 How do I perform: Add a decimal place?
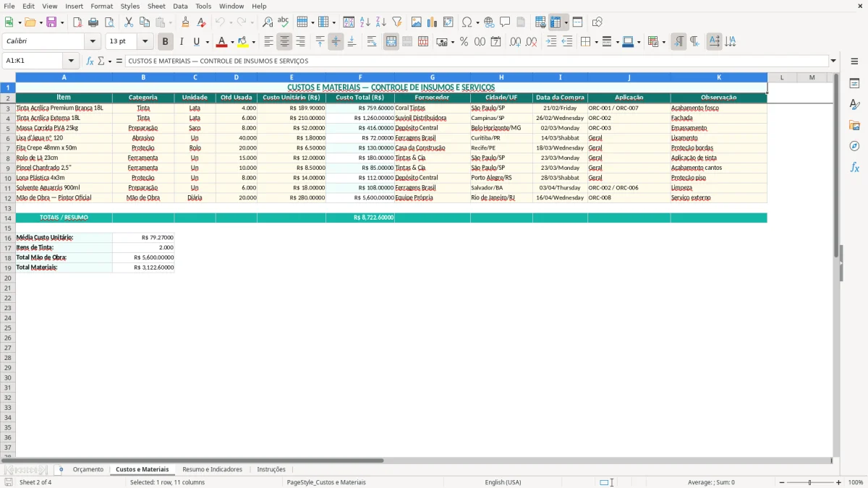[x=515, y=42]
